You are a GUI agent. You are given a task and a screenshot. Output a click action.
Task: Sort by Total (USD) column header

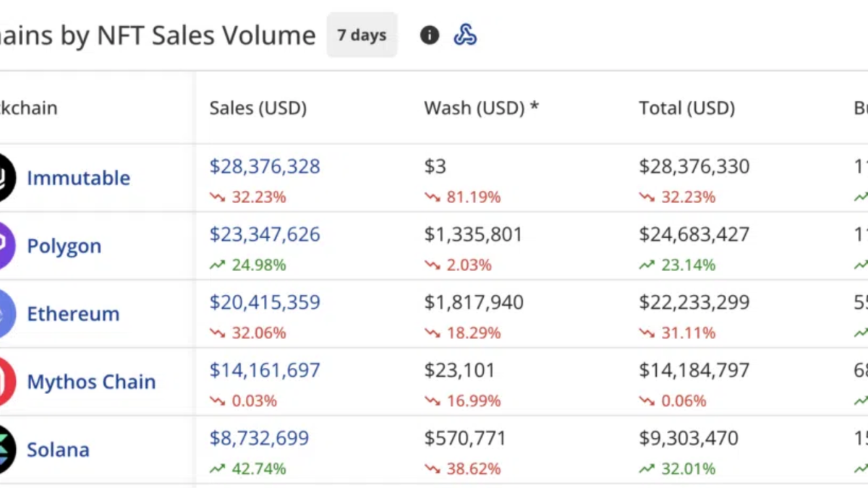point(686,108)
